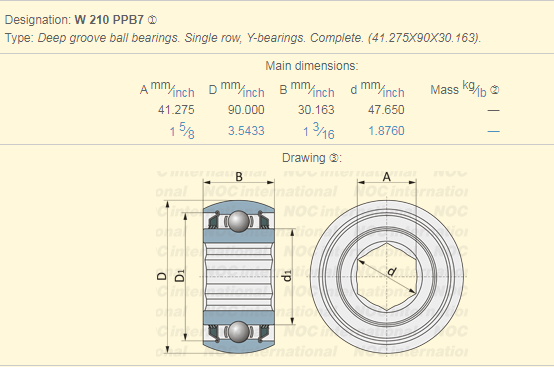554x367 pixels.
Task: Click the vertical dimension label D
Action: tap(161, 277)
